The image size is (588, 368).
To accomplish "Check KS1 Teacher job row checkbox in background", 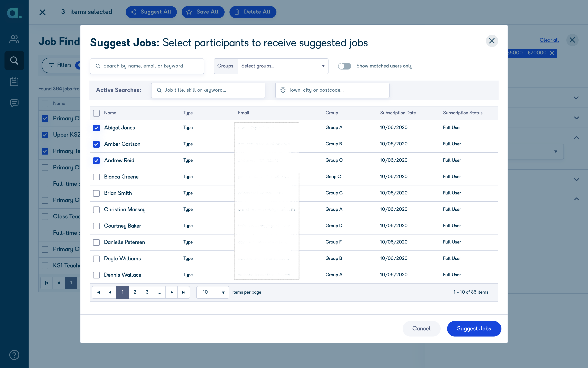I will (45, 266).
